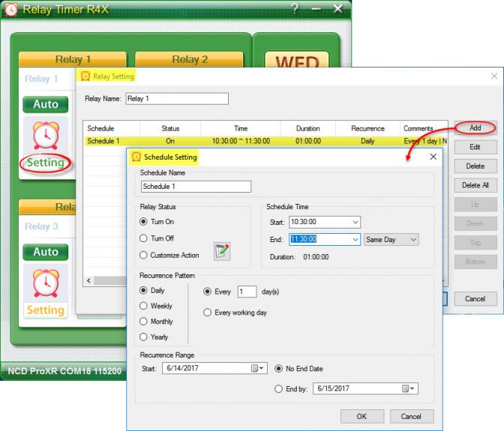Click OK in Schedule Setting dialog
Viewport: 504px width, 431px height.
(361, 416)
